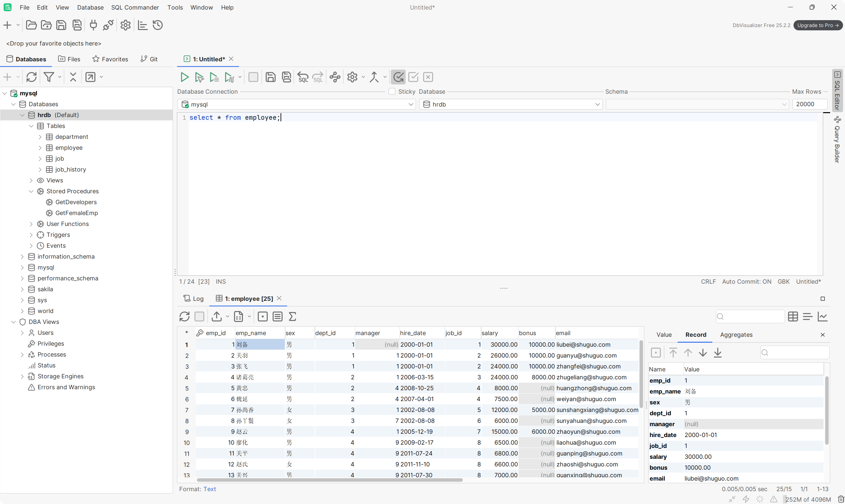Screen dimensions: 845x504
Task: Open the Database menu
Action: [90, 7]
